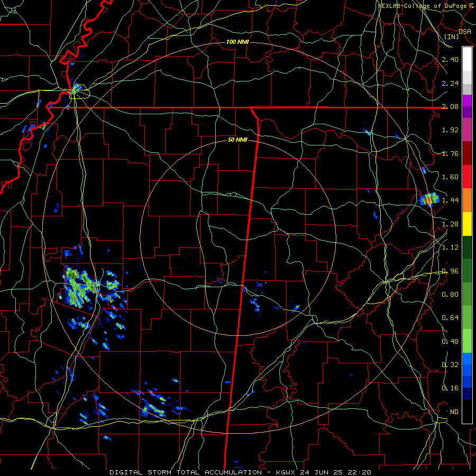Screen dimensions: 476x476
Task: Select the 2.24 legend value
Action: [450, 83]
